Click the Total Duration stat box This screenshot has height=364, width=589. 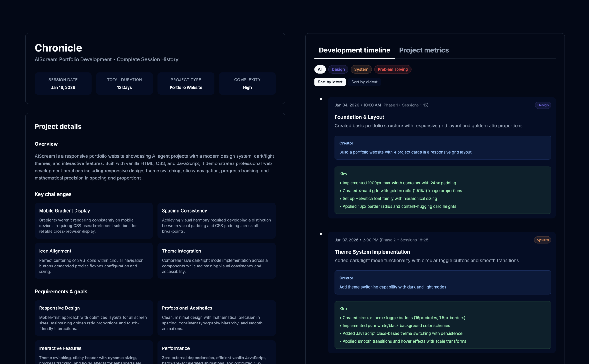tap(124, 83)
